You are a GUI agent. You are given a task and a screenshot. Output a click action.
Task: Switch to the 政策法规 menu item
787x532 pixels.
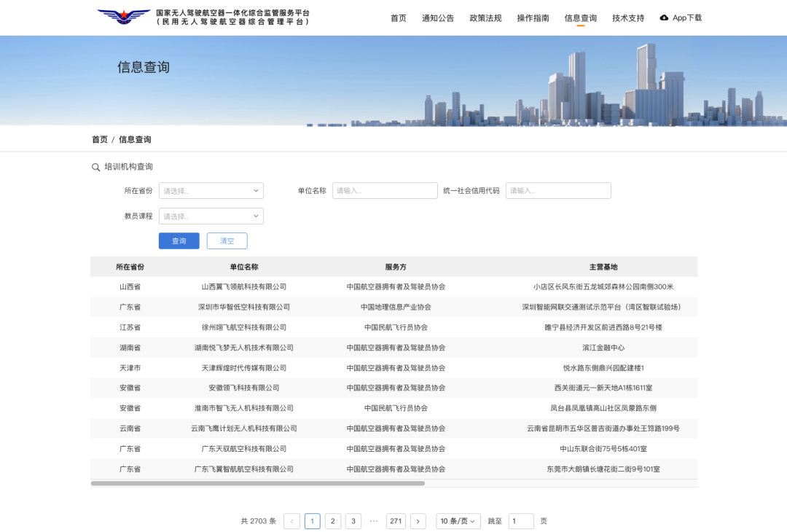(x=485, y=18)
